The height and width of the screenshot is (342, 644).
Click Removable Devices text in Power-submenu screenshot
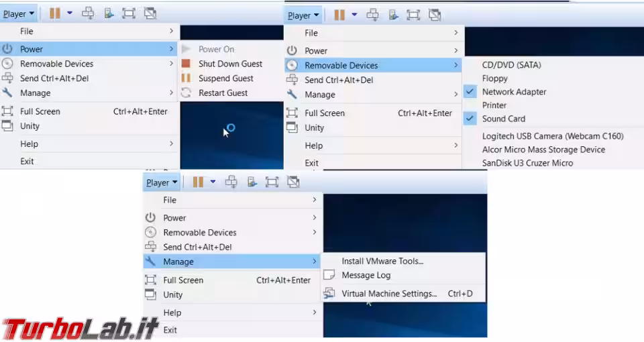coord(56,64)
